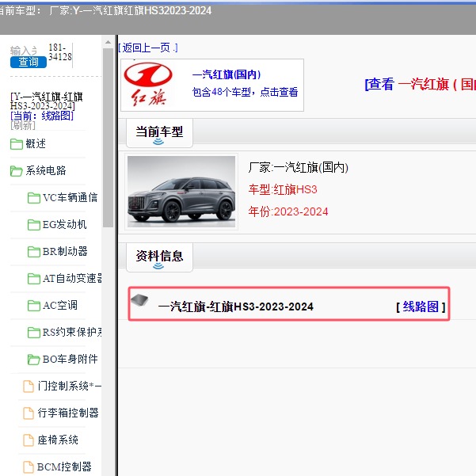Collapse the BO车身附件 open folder icon
This screenshot has width=476, height=476.
pos(34,360)
